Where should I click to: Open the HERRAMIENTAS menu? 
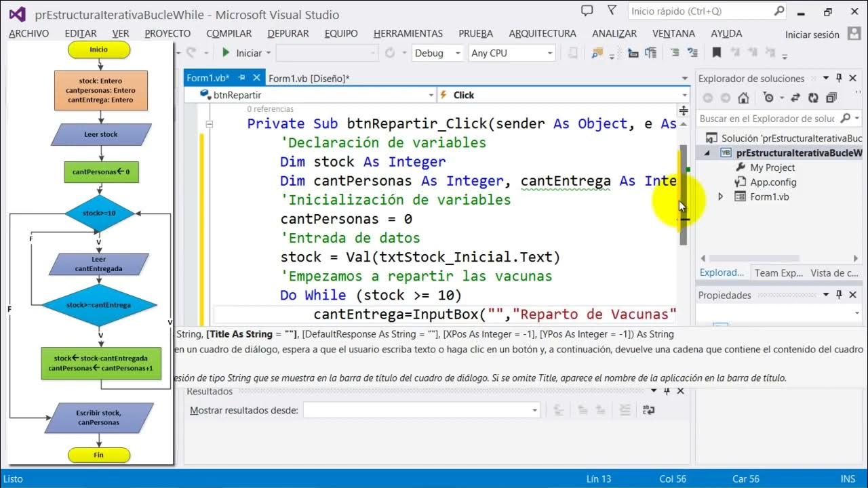click(408, 33)
